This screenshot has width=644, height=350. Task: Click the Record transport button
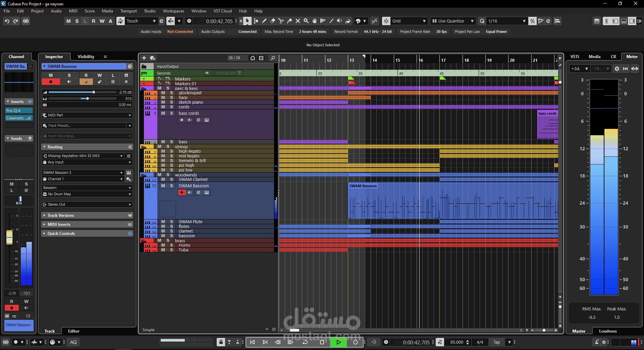[356, 342]
